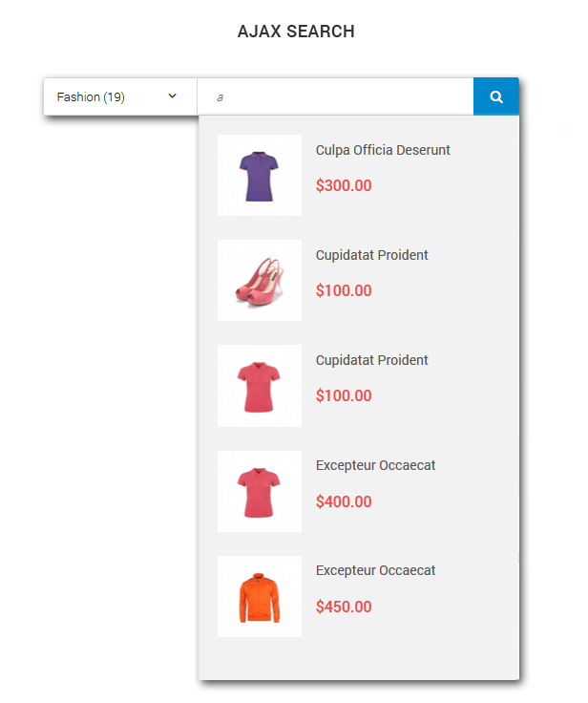The image size is (588, 703).
Task: Select the pink high heels thumbnail
Action: tap(260, 280)
